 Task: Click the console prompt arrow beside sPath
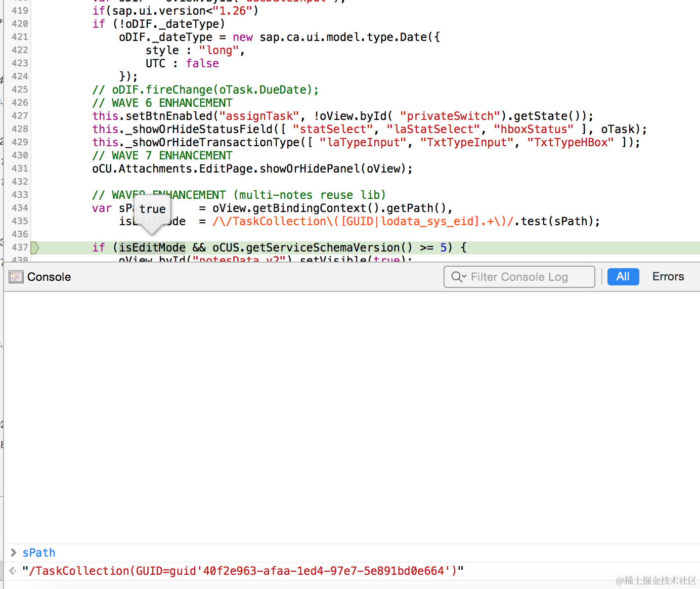pyautogui.click(x=14, y=553)
